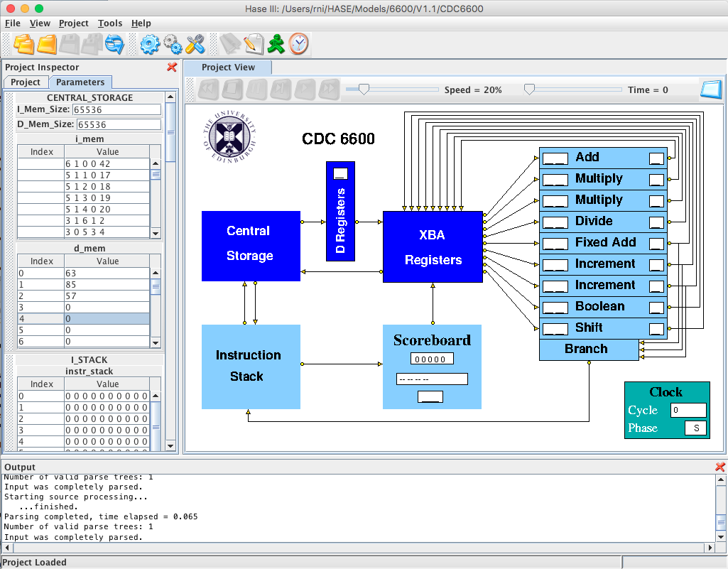Click the pause playback button

point(256,90)
